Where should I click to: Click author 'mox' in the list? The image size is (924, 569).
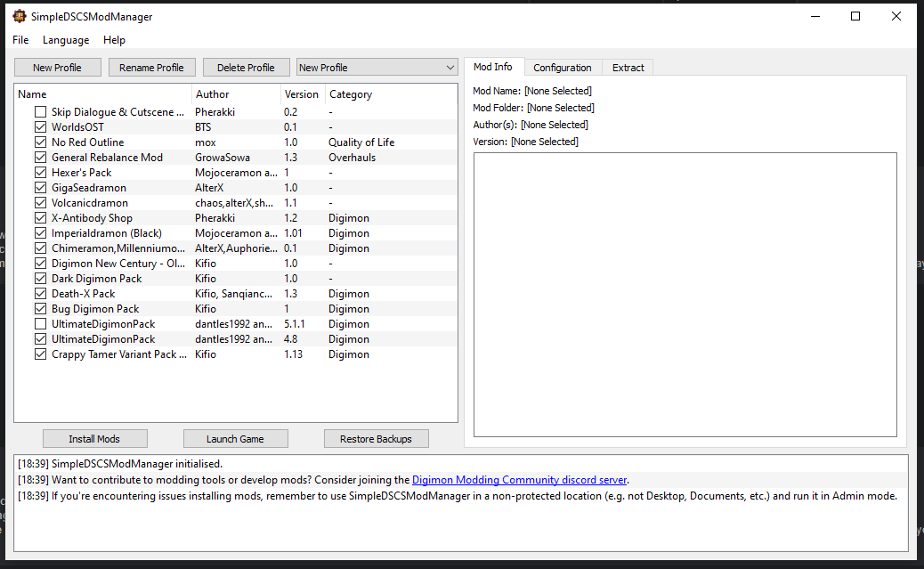205,142
